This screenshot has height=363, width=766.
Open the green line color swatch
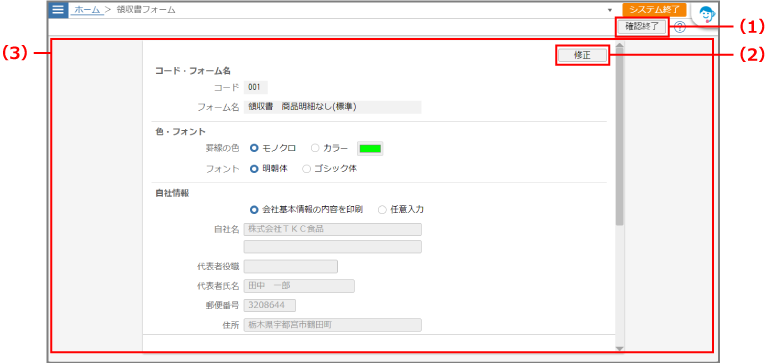370,149
